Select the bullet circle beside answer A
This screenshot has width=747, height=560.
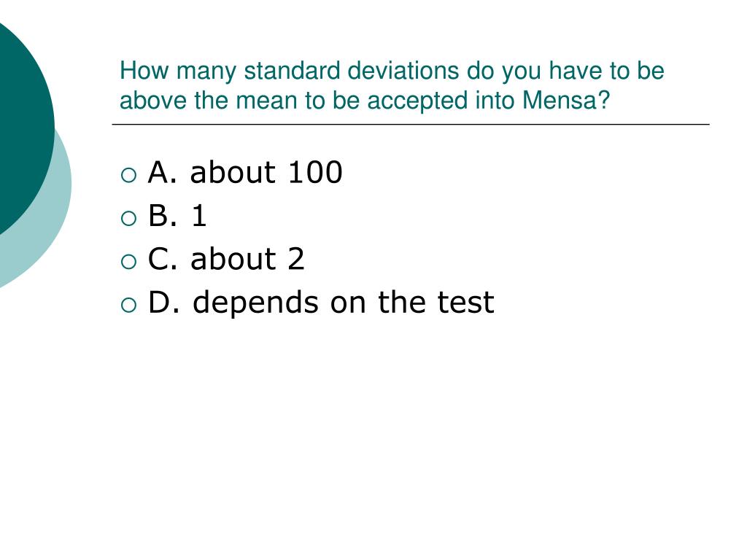tap(128, 175)
